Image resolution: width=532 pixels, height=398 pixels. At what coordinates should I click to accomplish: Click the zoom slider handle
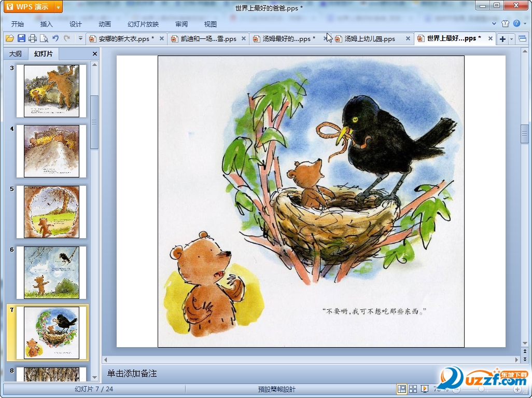coord(481,389)
